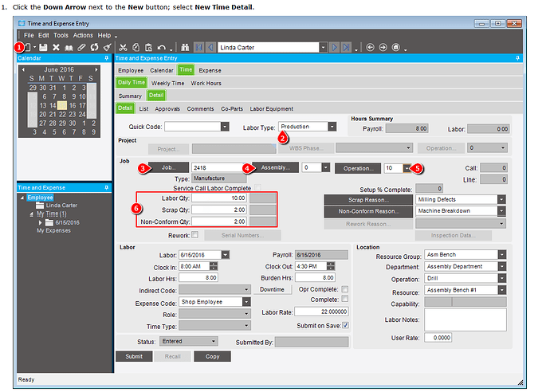Switch to the Weekly Time tab
The width and height of the screenshot is (550, 392).
pyautogui.click(x=167, y=84)
